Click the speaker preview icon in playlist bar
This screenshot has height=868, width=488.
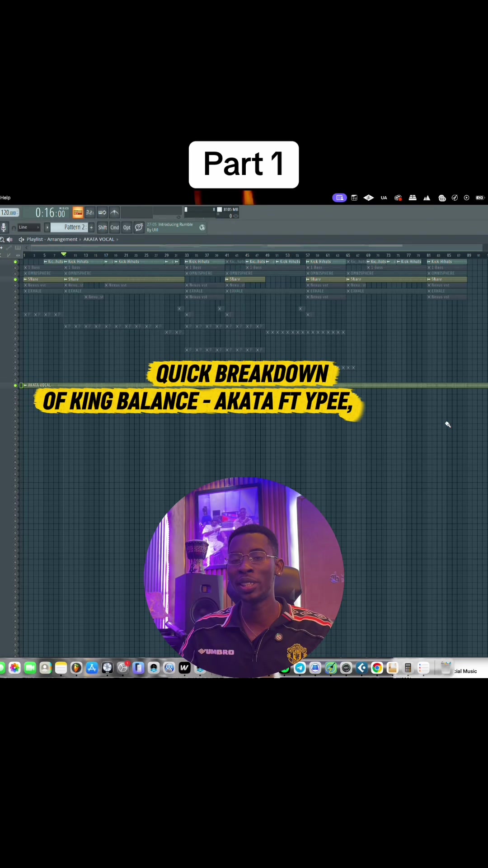(x=9, y=240)
